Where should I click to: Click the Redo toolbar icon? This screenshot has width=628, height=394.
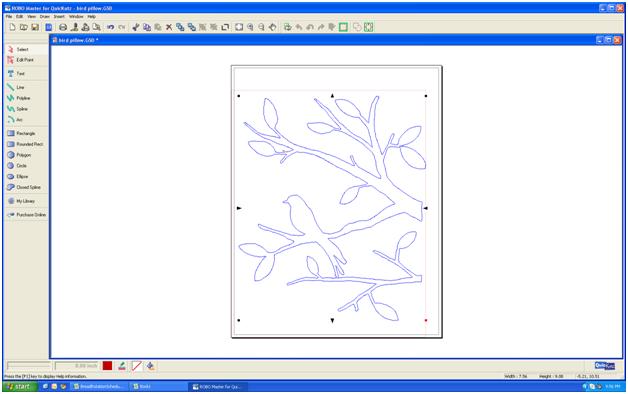point(122,27)
